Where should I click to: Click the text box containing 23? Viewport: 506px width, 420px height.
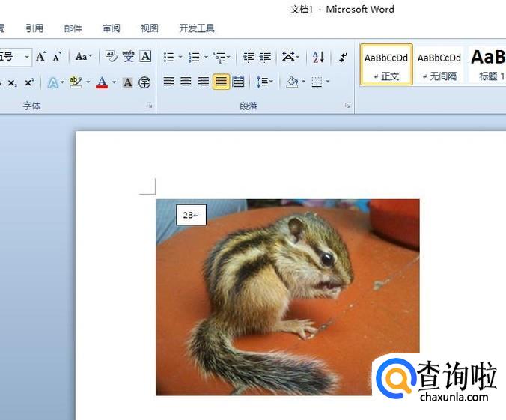click(x=191, y=215)
